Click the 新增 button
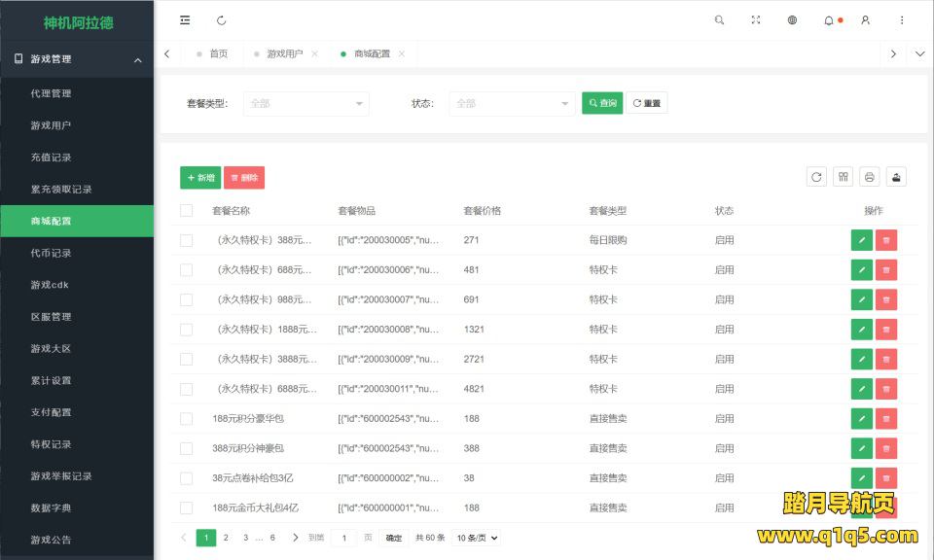The height and width of the screenshot is (560, 934). pyautogui.click(x=200, y=178)
